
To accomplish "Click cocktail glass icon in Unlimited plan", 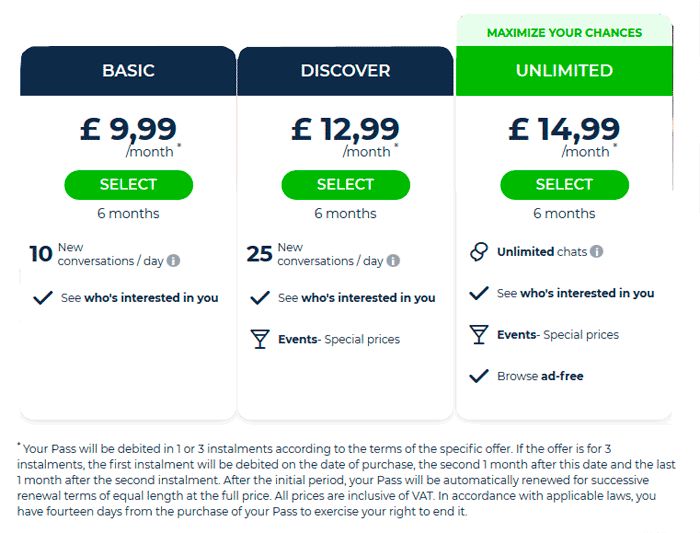I will coord(479,334).
